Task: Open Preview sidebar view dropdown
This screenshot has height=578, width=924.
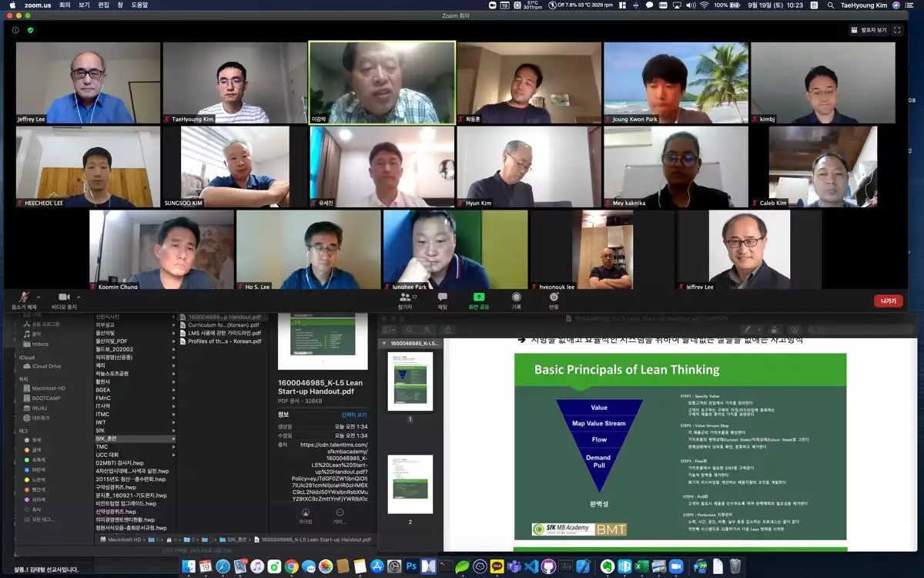Action: point(390,329)
